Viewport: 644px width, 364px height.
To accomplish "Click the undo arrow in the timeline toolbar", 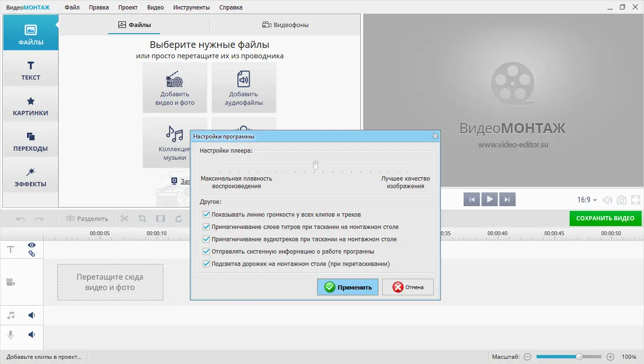I will [x=21, y=218].
